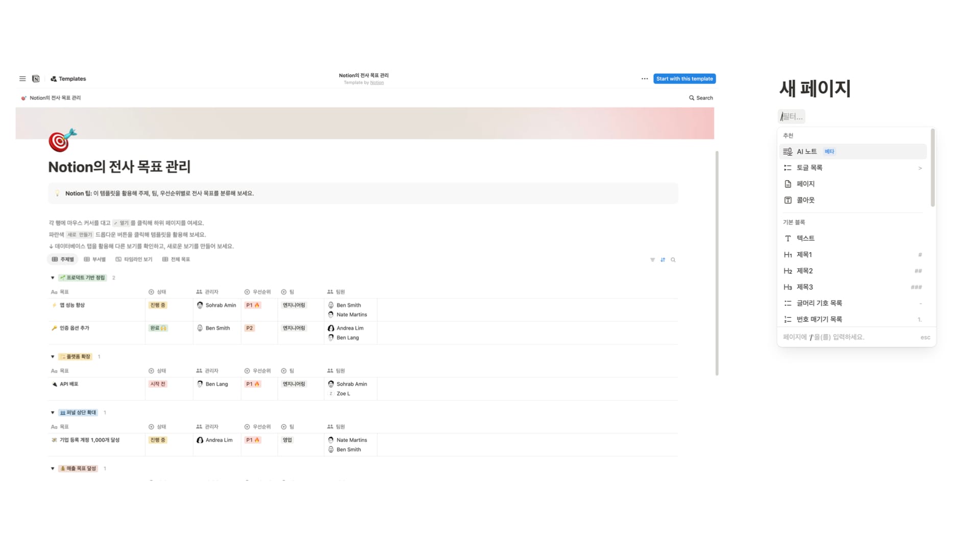Click the H2 heading icon
This screenshot has width=980, height=551.
click(788, 271)
